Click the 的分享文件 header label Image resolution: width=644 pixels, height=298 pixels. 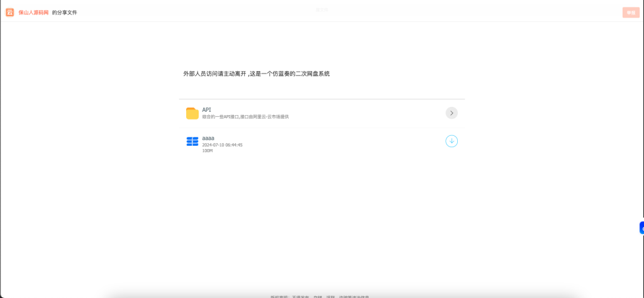65,13
